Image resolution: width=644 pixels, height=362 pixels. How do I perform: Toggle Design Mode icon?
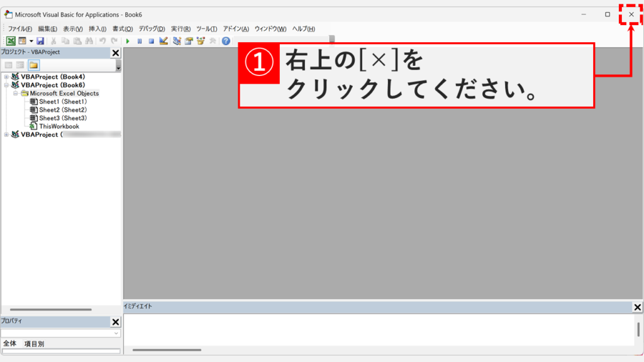tap(164, 41)
